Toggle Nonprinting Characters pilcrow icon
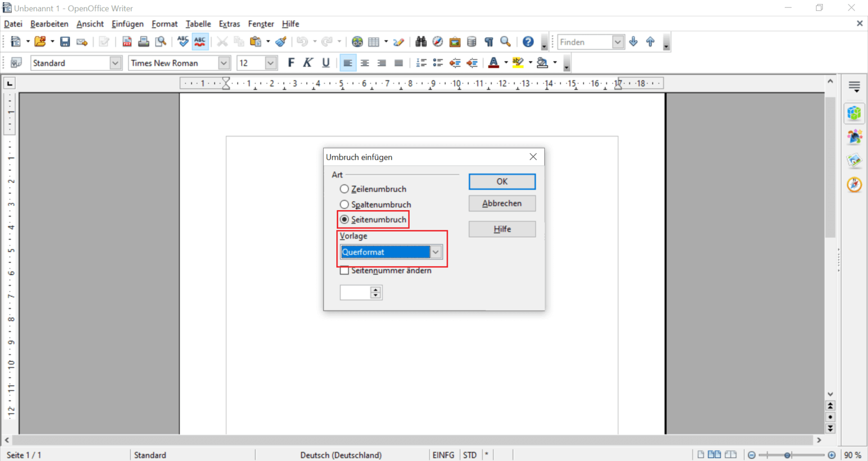 pos(489,42)
